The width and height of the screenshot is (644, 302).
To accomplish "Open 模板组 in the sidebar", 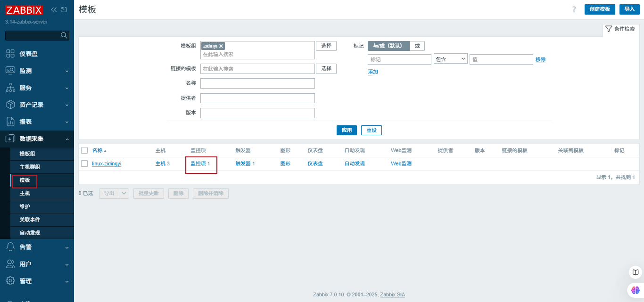I will coord(27,154).
